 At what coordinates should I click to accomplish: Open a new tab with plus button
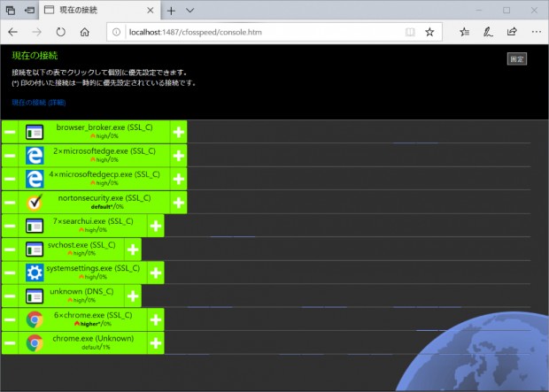(x=171, y=11)
